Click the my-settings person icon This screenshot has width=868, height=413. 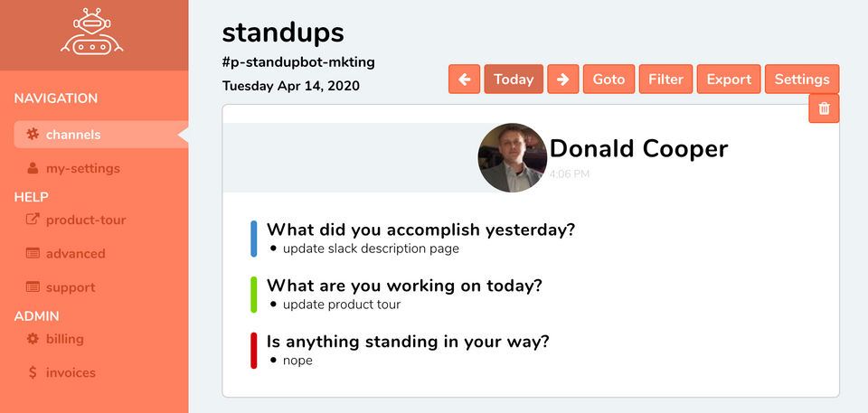33,168
